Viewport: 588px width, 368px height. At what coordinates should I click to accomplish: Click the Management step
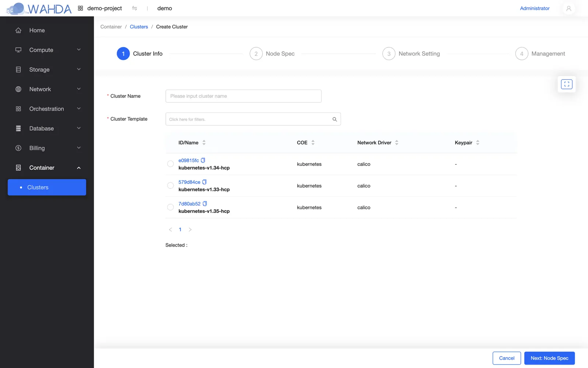[540, 54]
